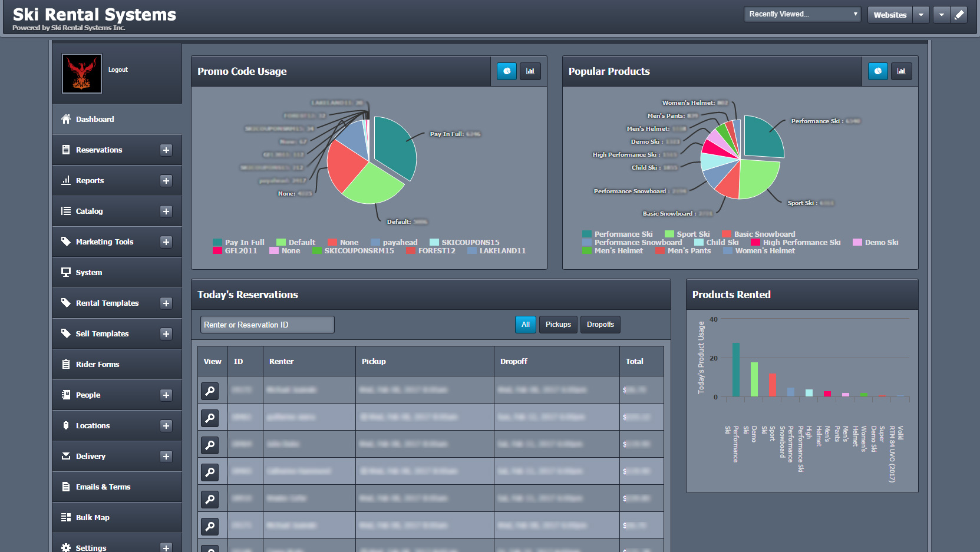Enable the Dropoffs filter
This screenshot has height=552, width=980.
[600, 324]
